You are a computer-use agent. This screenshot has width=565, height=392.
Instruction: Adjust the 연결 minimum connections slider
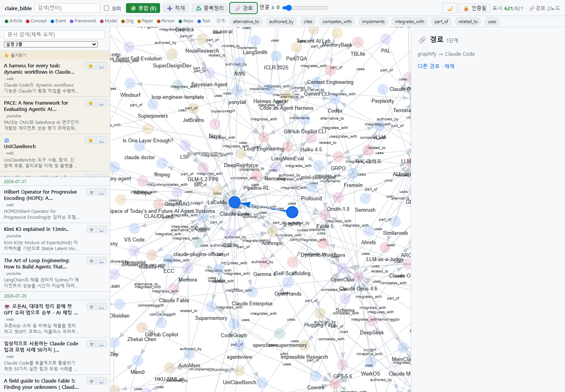coord(305,8)
